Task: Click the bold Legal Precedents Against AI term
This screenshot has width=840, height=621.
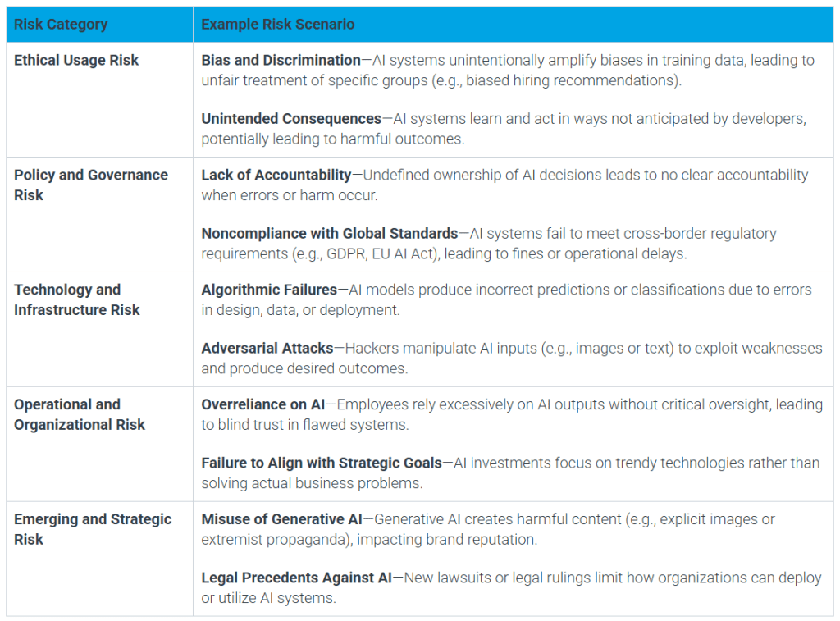Action: click(296, 578)
